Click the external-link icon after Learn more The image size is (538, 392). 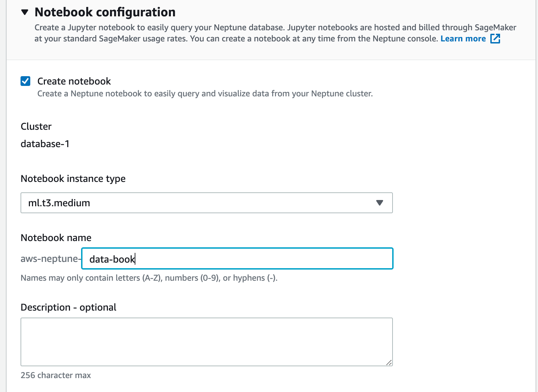click(495, 39)
